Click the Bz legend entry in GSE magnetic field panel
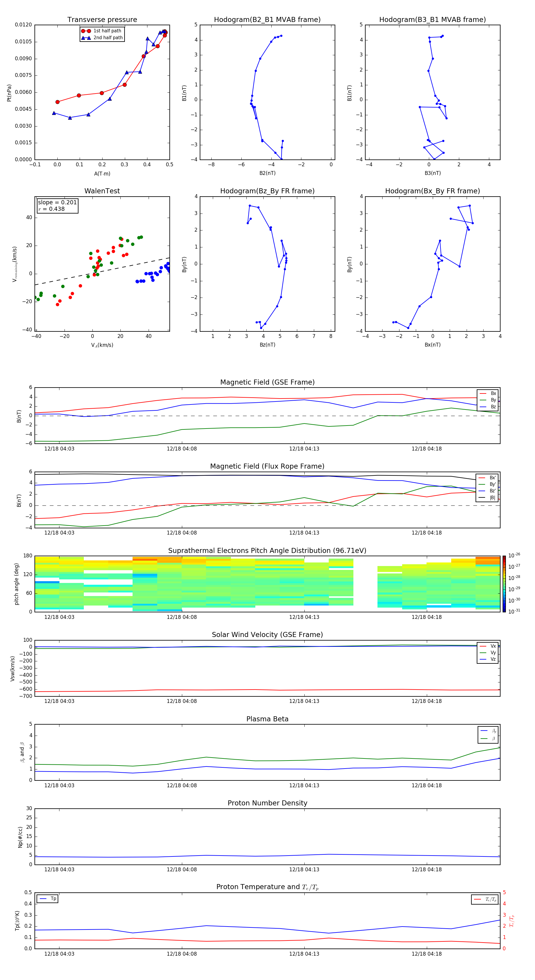 tap(488, 407)
